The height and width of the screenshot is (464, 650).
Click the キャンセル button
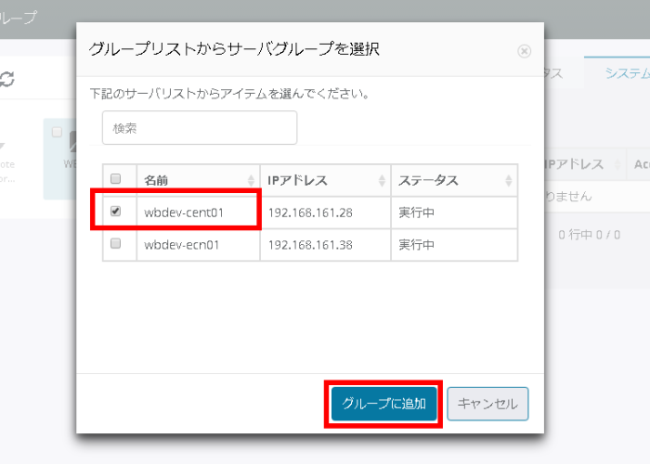487,404
